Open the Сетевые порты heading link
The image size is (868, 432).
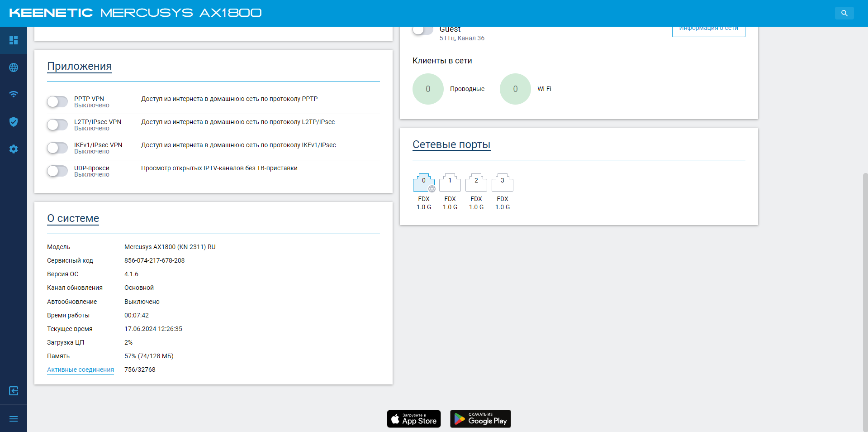(451, 144)
